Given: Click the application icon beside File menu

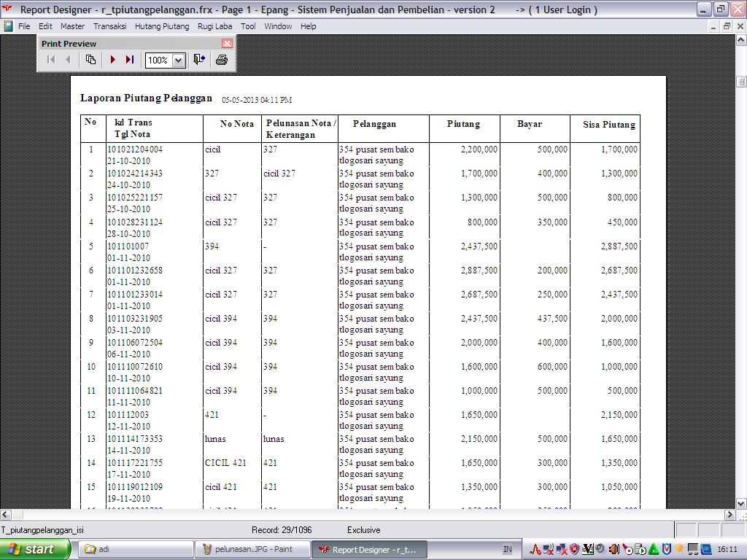Looking at the screenshot, I should (x=8, y=26).
